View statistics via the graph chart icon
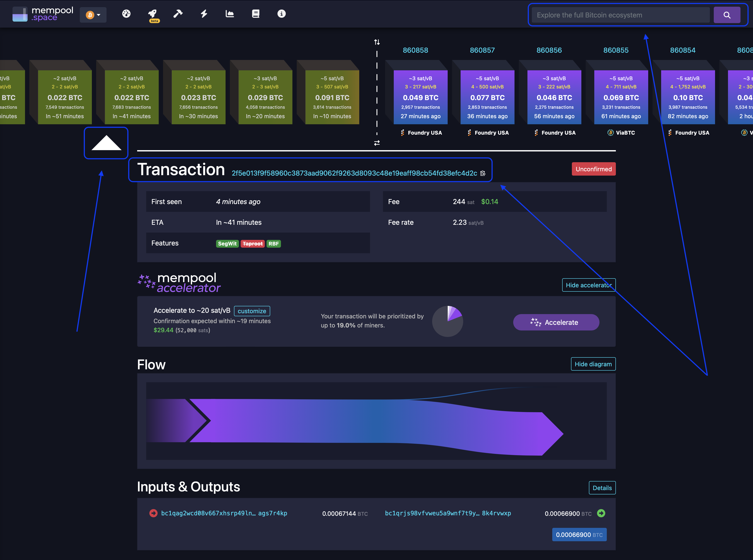 point(229,14)
